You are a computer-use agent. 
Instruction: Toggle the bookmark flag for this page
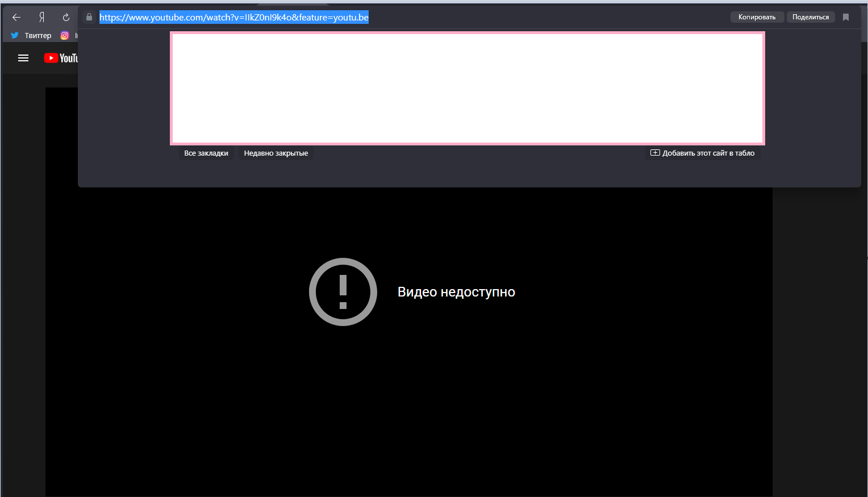[x=845, y=17]
